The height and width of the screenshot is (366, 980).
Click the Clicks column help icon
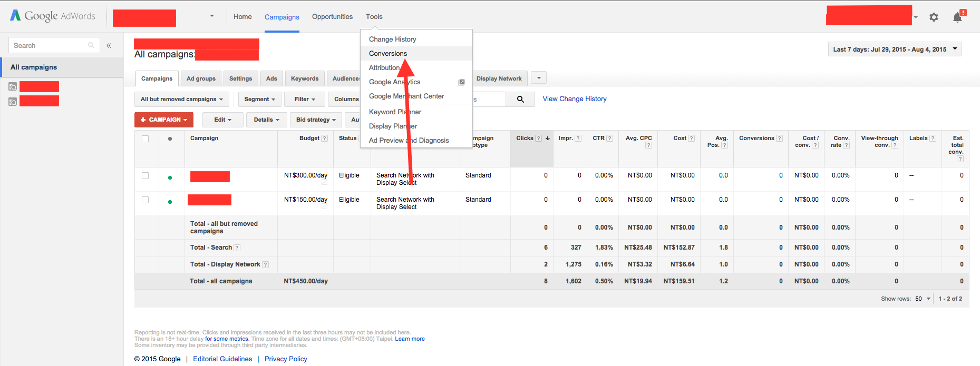pyautogui.click(x=538, y=139)
